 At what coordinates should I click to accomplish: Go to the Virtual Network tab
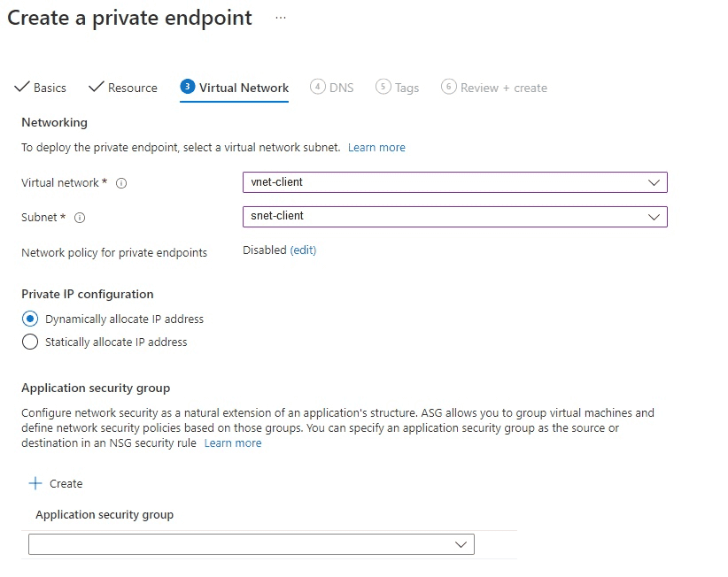[x=241, y=88]
